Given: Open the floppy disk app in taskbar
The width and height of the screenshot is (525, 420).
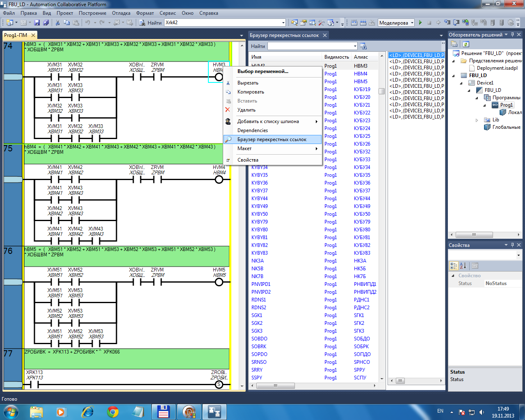Looking at the screenshot, I should coord(164,411).
